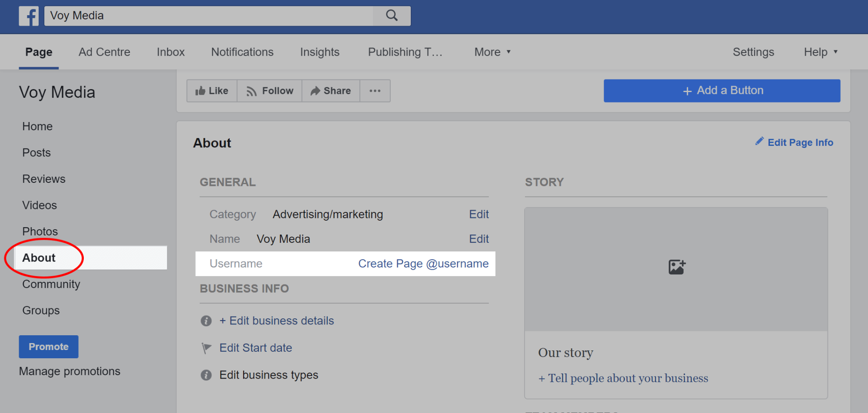Click the info icon beside Edit business details
Screen dimensions: 868x413
click(206, 321)
